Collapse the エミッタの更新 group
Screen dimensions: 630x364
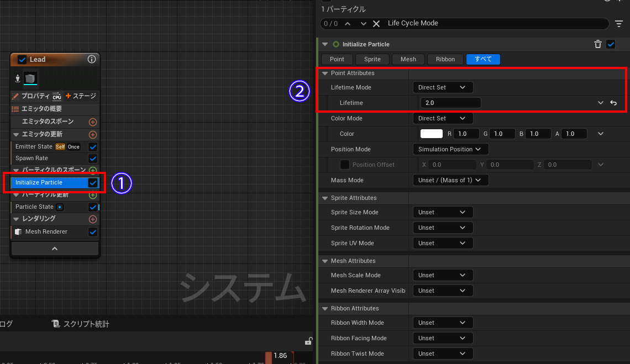(x=16, y=135)
